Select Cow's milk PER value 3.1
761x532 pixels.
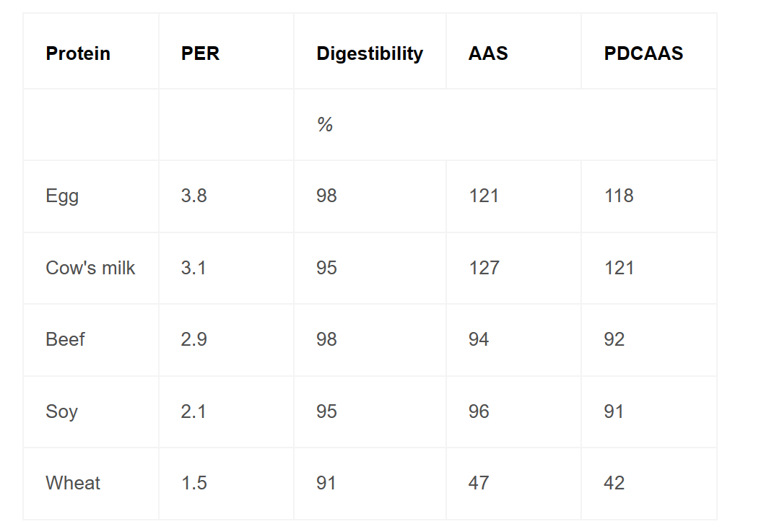pyautogui.click(x=193, y=268)
